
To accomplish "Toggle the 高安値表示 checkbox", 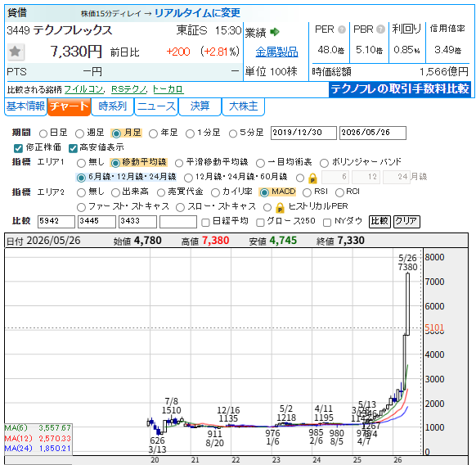I will coord(73,148).
